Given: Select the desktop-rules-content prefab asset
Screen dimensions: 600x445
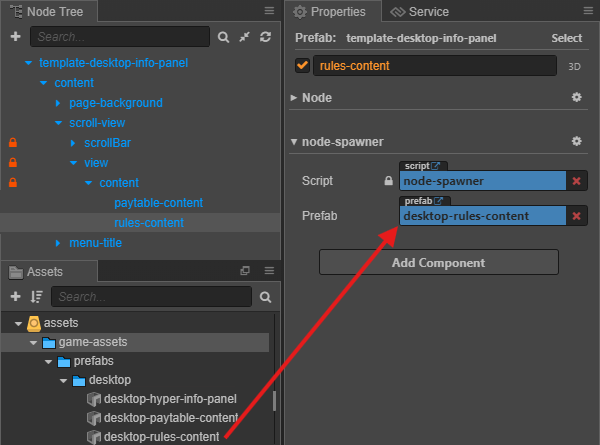Looking at the screenshot, I should [153, 437].
